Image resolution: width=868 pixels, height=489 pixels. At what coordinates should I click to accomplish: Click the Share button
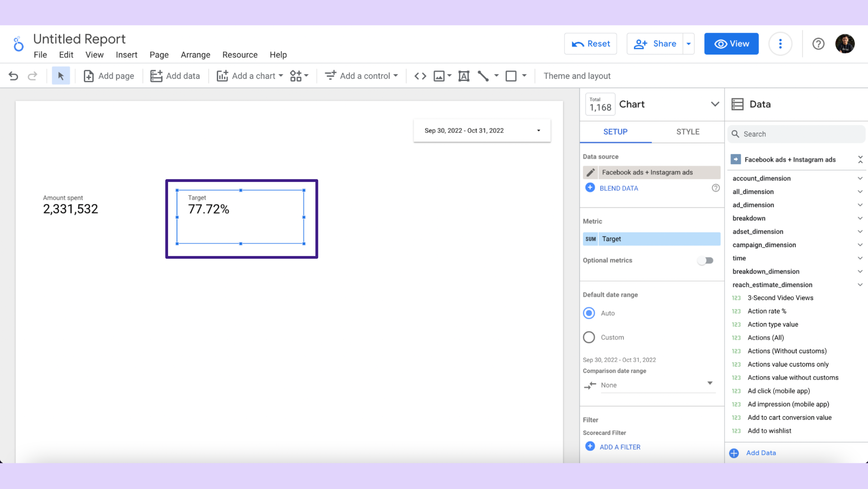tap(655, 44)
